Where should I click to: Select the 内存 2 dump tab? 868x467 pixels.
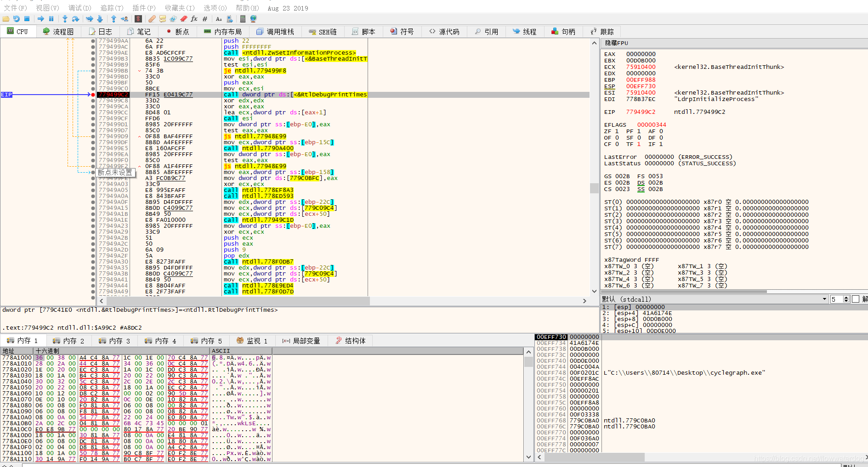68,340
